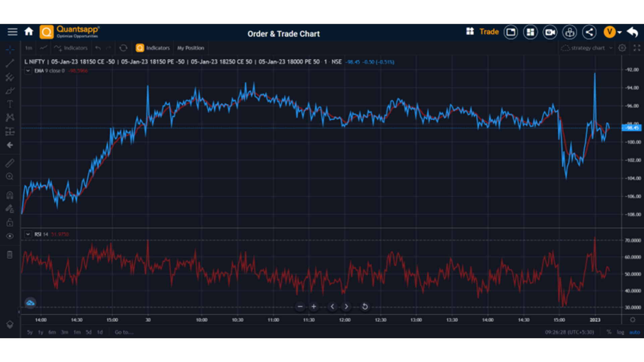Pick the ruler measure tool

point(10,163)
